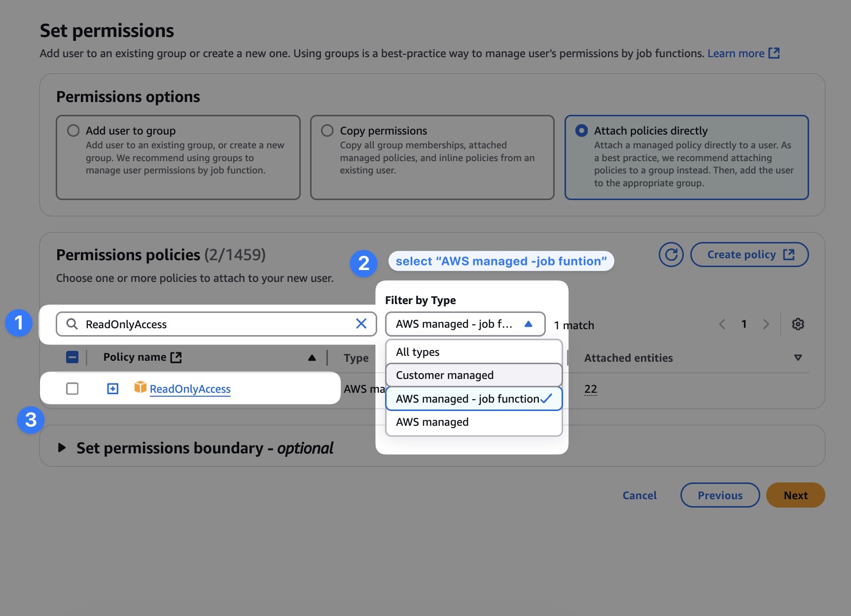
Task: Open the Policy name external link icon
Action: pyautogui.click(x=176, y=357)
